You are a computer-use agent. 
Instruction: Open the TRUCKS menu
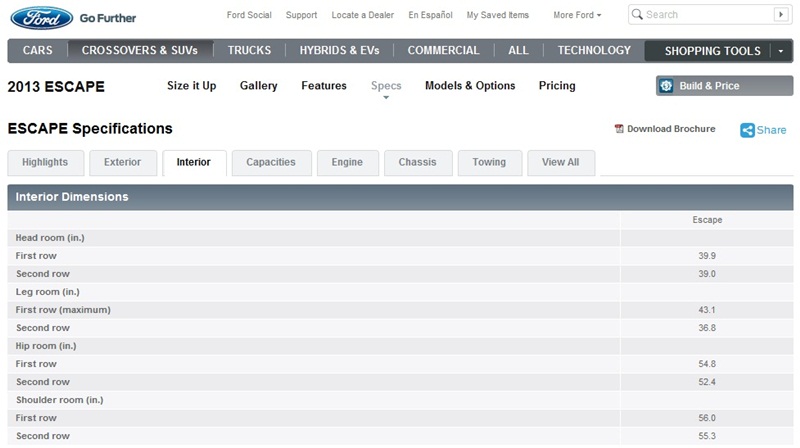pos(249,51)
